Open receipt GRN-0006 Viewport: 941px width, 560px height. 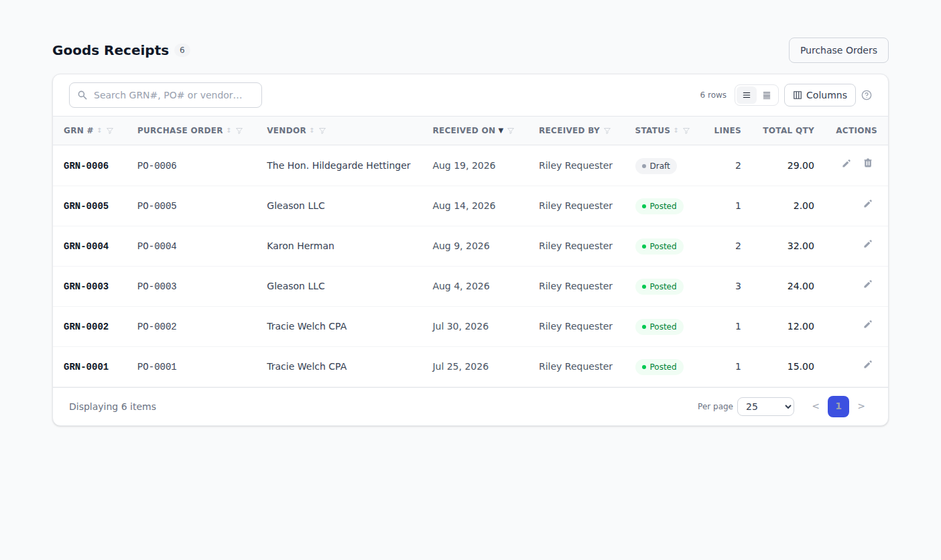click(x=86, y=166)
